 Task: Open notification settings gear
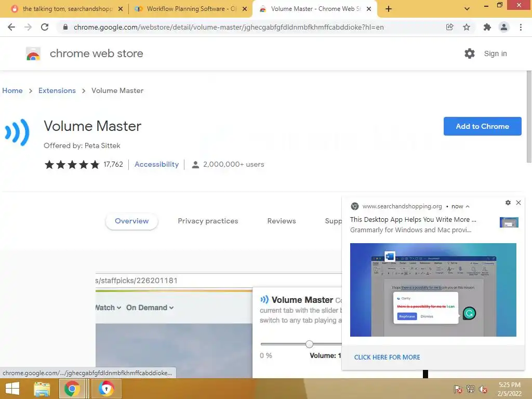[x=508, y=203]
